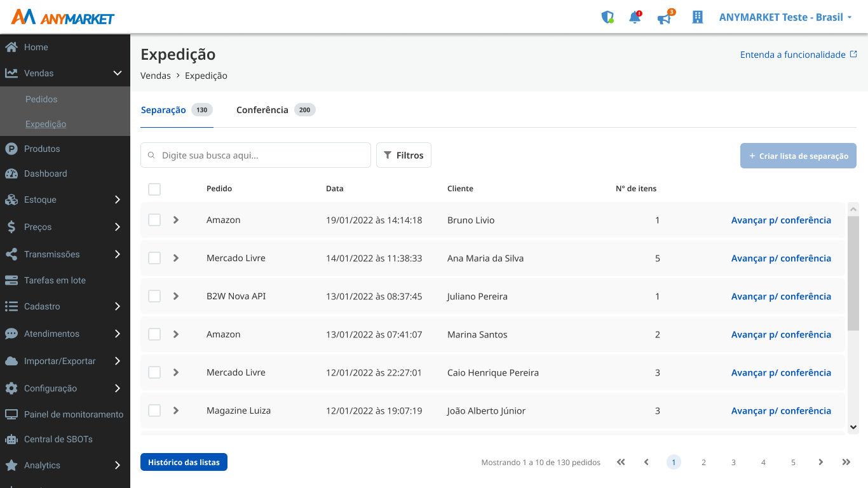868x488 pixels.
Task: Go to page 5
Action: coord(793,462)
